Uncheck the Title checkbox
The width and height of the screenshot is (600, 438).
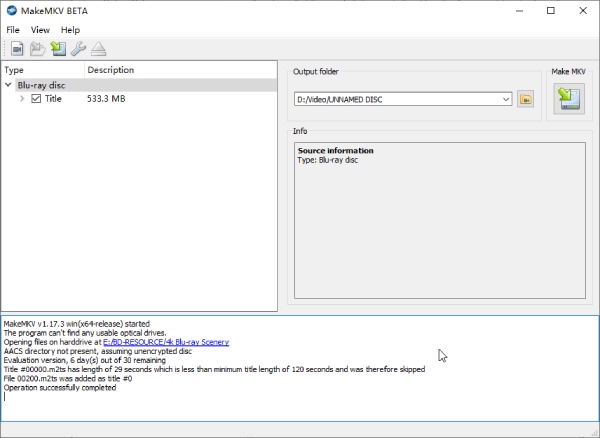pos(36,99)
